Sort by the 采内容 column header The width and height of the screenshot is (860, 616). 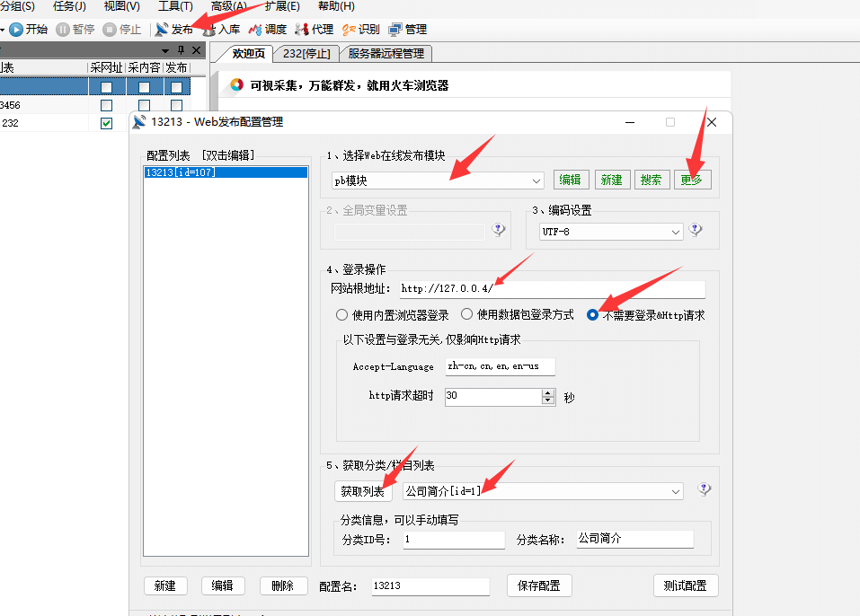[x=144, y=67]
